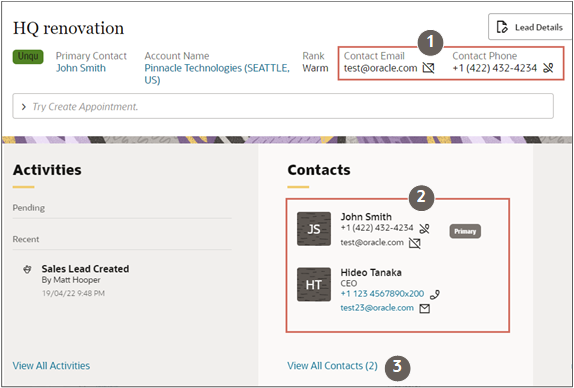This screenshot has height=388, width=574.
Task: Select the Hideo Tanaka name in Contacts
Action: [371, 272]
